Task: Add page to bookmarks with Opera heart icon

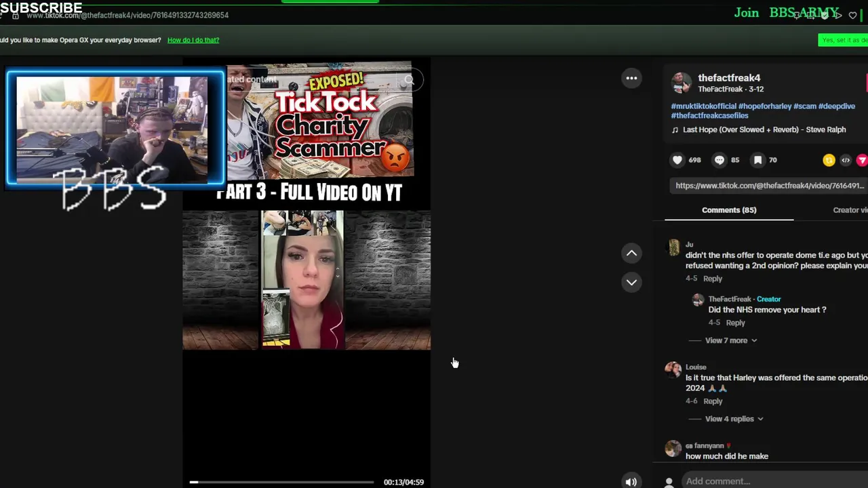Action: coord(853,15)
